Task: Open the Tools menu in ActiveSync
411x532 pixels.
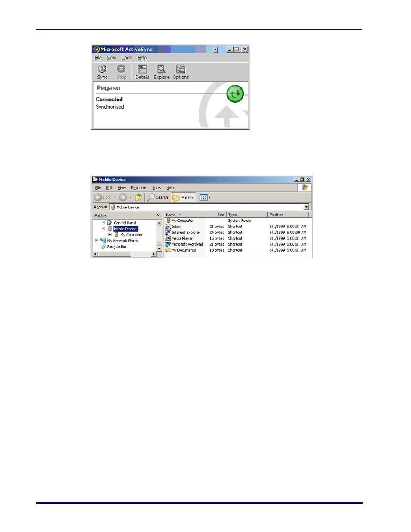Action: [127, 58]
